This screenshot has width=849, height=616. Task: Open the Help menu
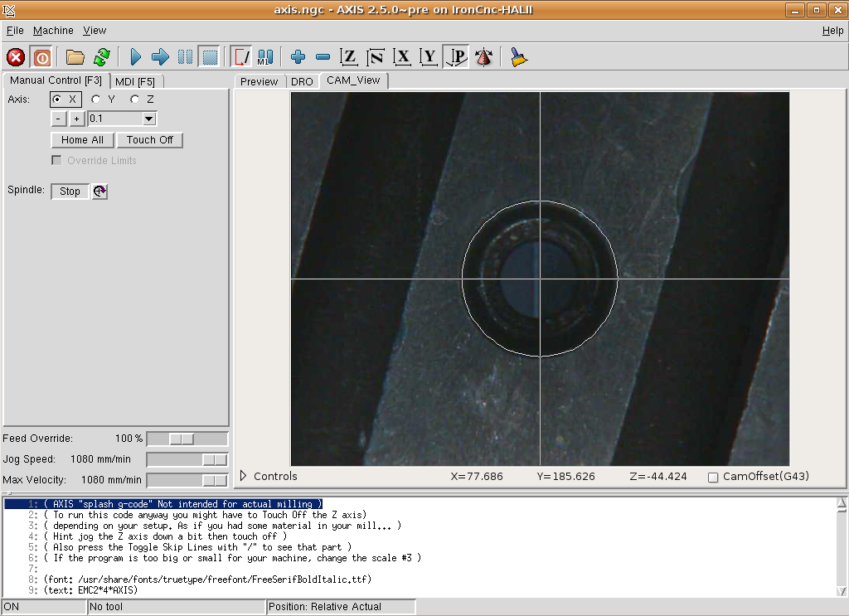(x=832, y=31)
